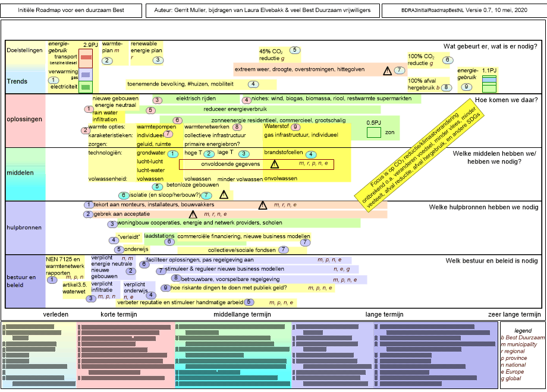Select pink circle 9 after Waterstof
Screen dimensions: 547x392
[x=295, y=127]
